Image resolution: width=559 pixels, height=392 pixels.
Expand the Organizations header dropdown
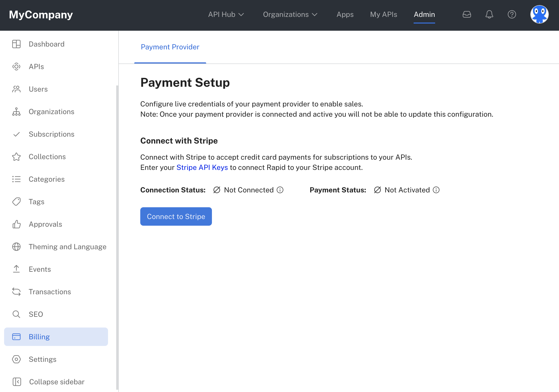click(290, 15)
